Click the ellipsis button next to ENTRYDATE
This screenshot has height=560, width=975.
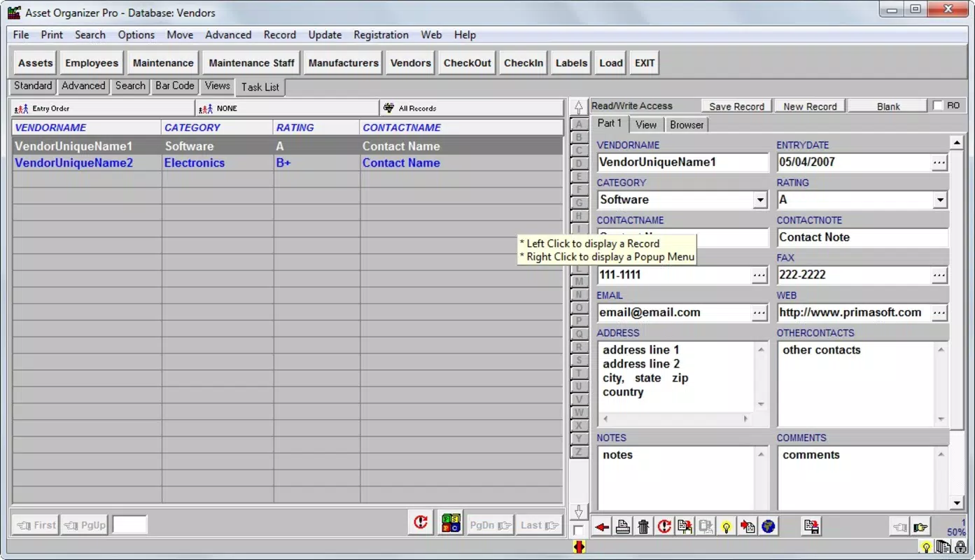(939, 162)
